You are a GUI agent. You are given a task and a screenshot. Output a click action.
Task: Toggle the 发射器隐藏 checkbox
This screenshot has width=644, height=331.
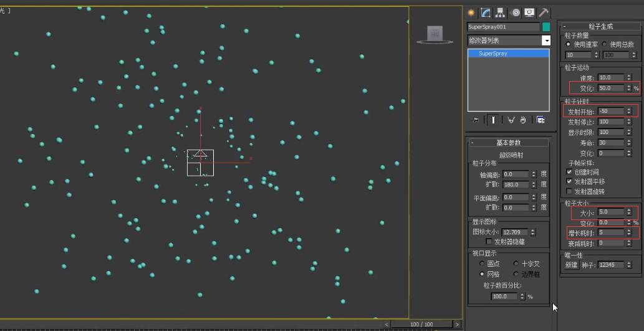pos(489,242)
